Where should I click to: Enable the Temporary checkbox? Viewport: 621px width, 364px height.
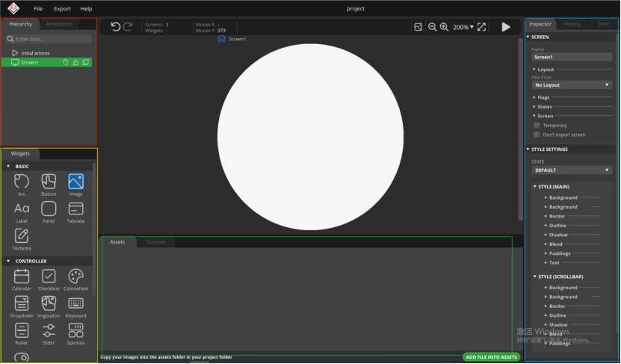(x=537, y=125)
